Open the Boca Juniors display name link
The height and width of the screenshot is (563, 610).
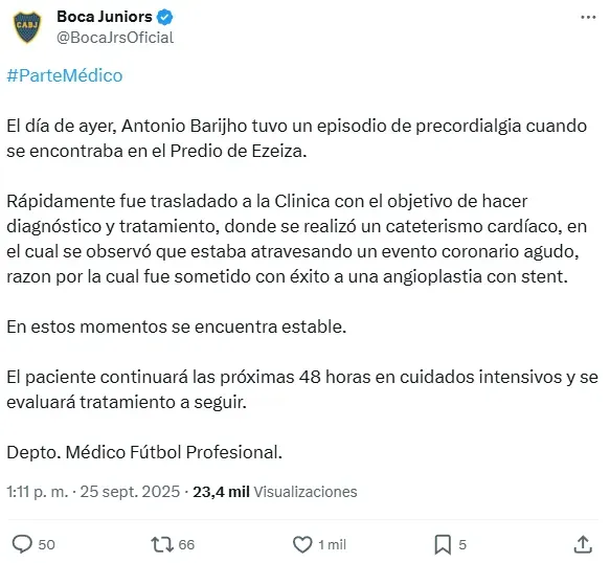point(103,17)
